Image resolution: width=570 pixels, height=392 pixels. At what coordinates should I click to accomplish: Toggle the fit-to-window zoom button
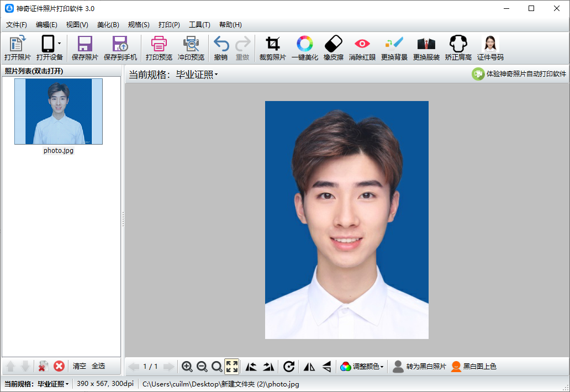tap(232, 367)
